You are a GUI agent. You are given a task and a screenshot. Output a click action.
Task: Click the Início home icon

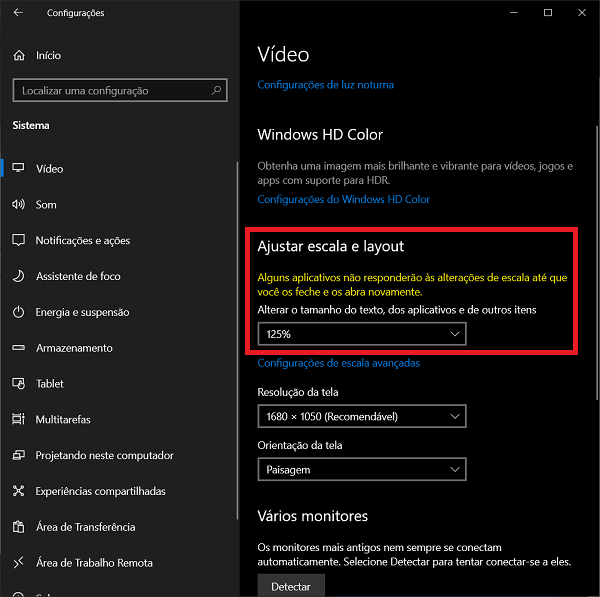click(x=17, y=56)
